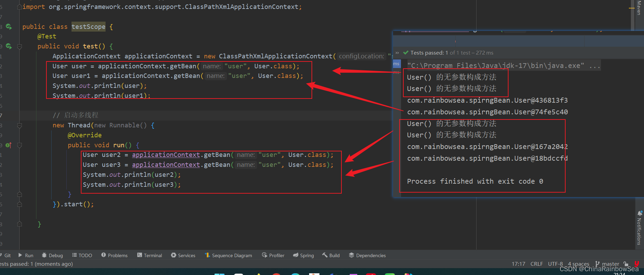Click the Windows Start button in taskbar
644x275 pixels.
[219, 274]
